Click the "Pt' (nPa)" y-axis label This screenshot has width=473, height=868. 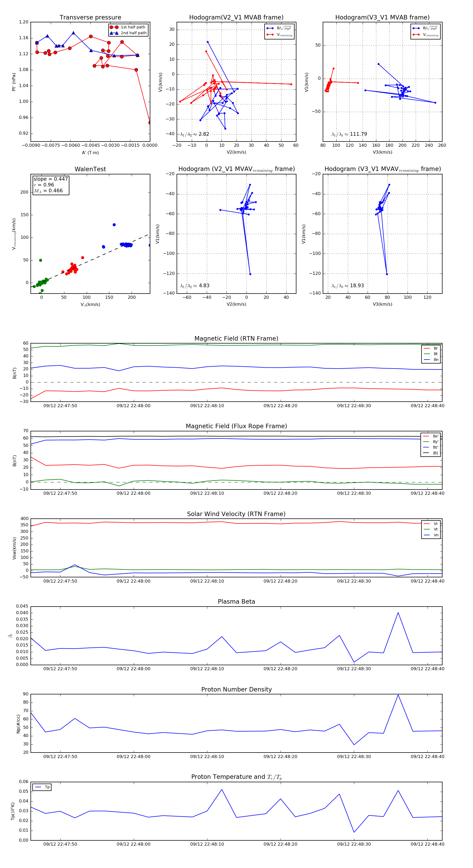coord(14,82)
